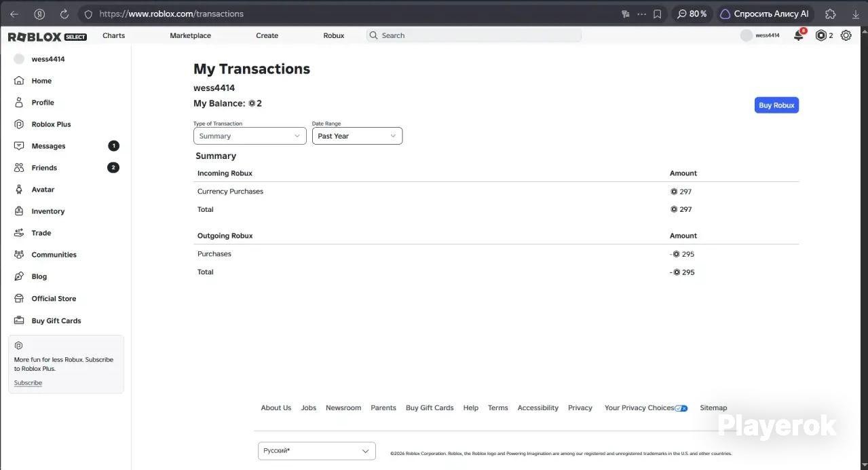Viewport: 868px width, 470px height.
Task: Click the Buy Robux button
Action: [x=776, y=105]
